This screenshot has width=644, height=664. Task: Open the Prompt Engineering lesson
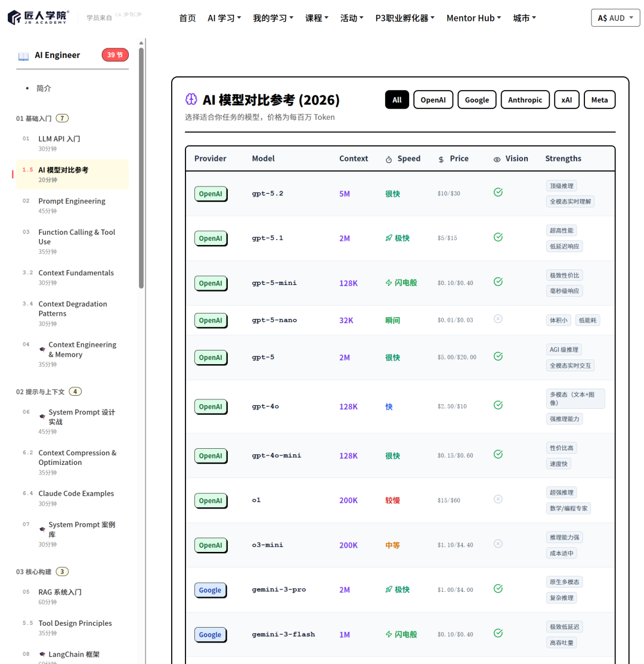tap(72, 201)
